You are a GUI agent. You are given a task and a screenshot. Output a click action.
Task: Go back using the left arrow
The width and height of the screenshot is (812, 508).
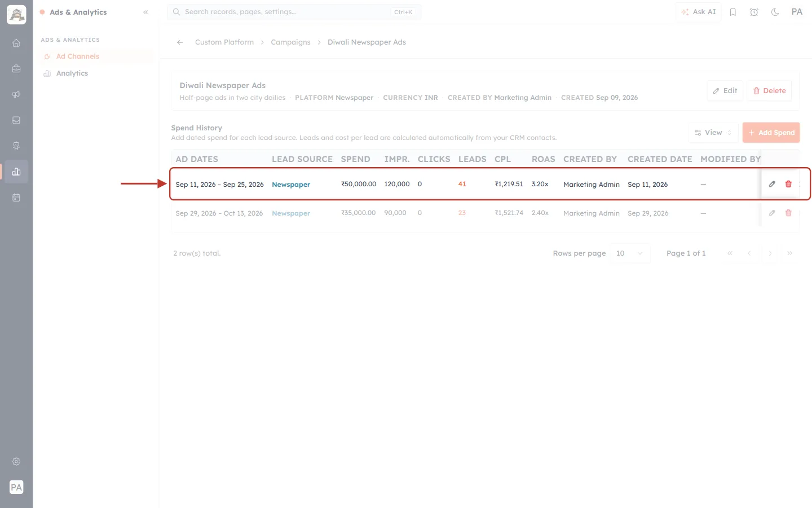pos(180,42)
